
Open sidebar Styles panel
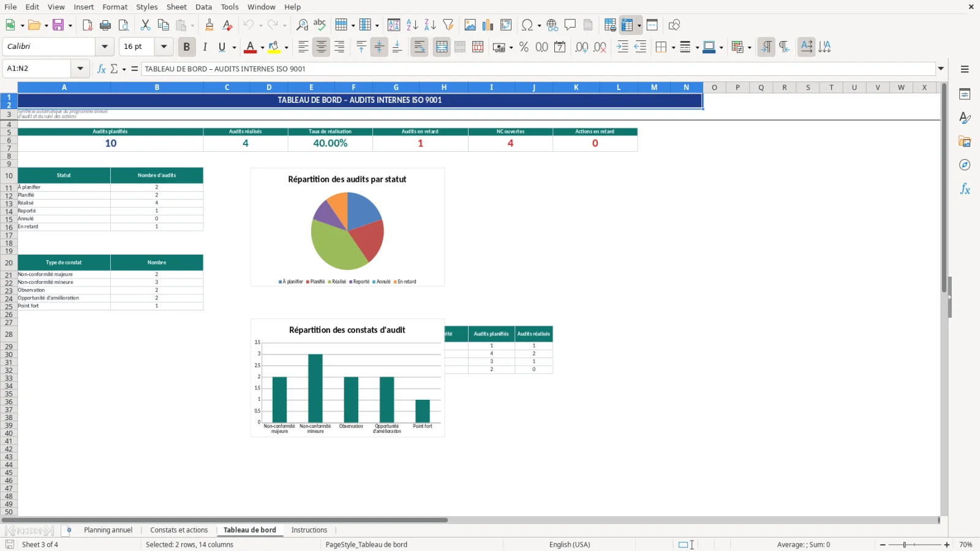(x=965, y=118)
